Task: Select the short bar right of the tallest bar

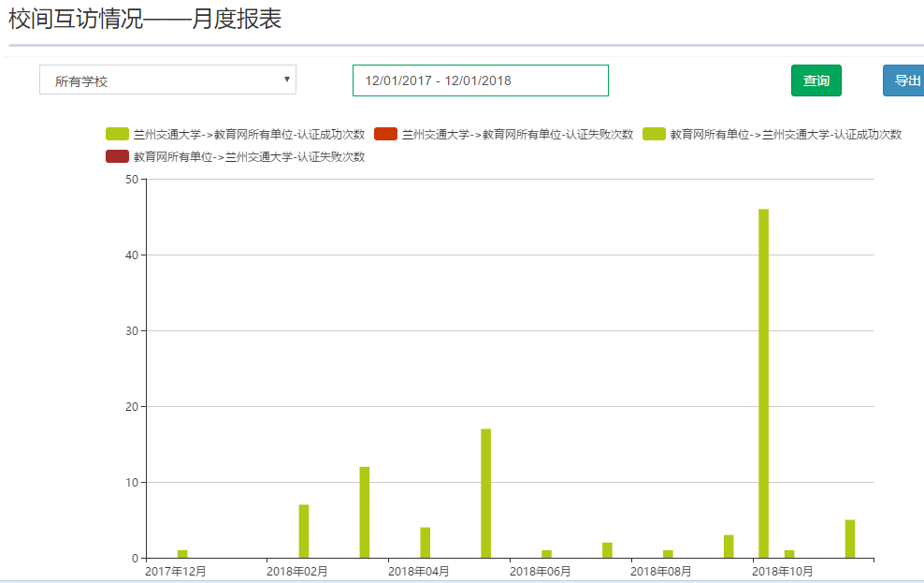Action: click(x=789, y=554)
